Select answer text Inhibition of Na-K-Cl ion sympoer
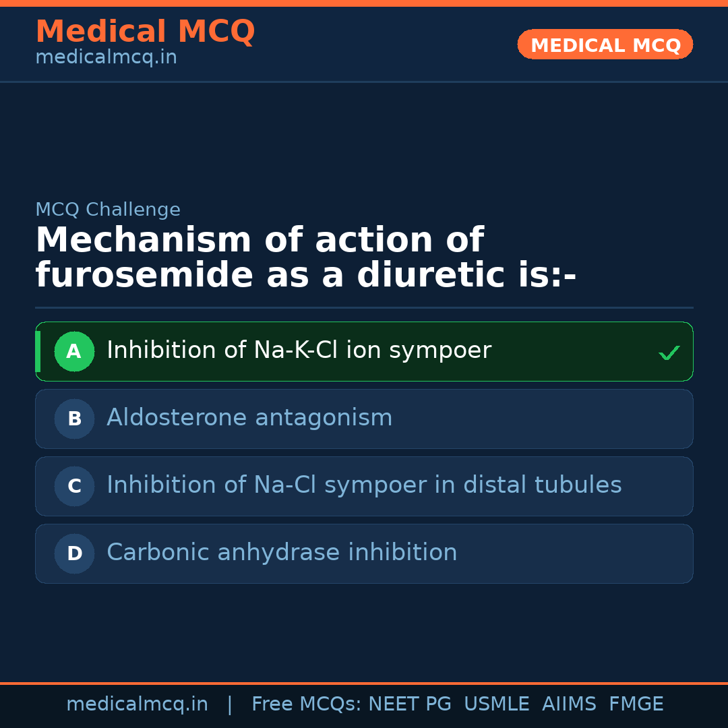The width and height of the screenshot is (728, 728). tap(299, 351)
